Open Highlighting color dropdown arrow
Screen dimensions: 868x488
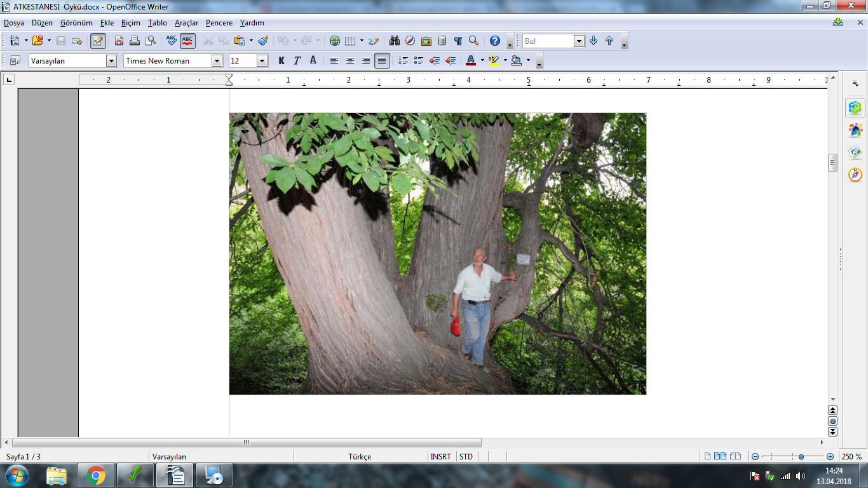505,60
